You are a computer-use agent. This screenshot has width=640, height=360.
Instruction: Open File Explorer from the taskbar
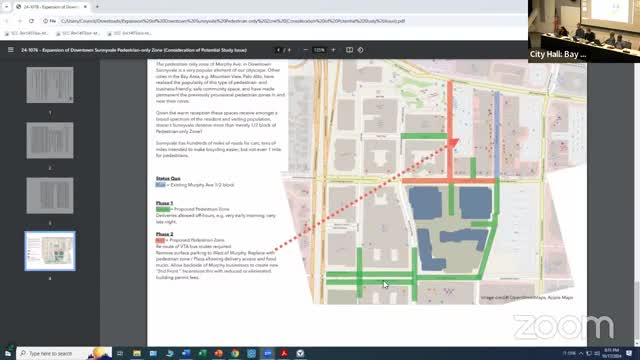pyautogui.click(x=137, y=353)
